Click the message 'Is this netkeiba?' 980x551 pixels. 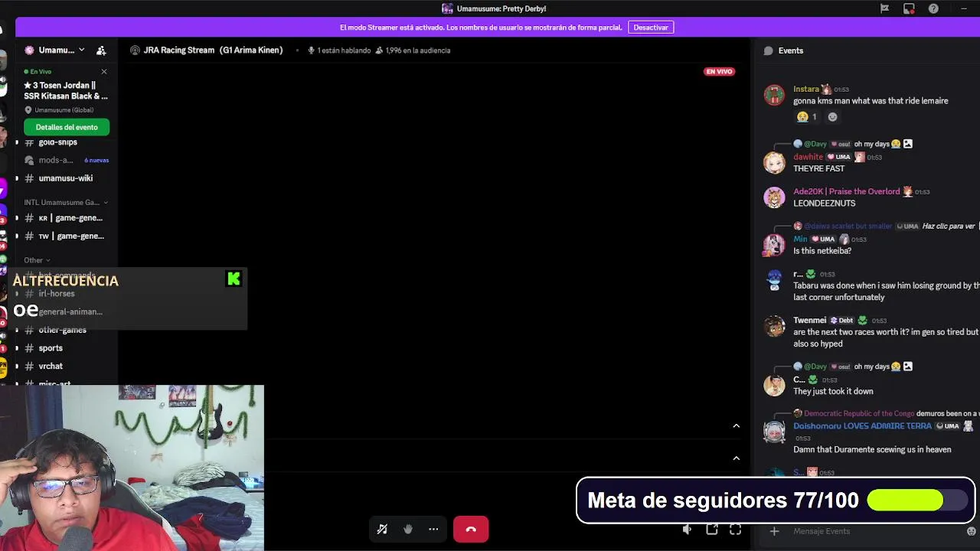coord(822,251)
